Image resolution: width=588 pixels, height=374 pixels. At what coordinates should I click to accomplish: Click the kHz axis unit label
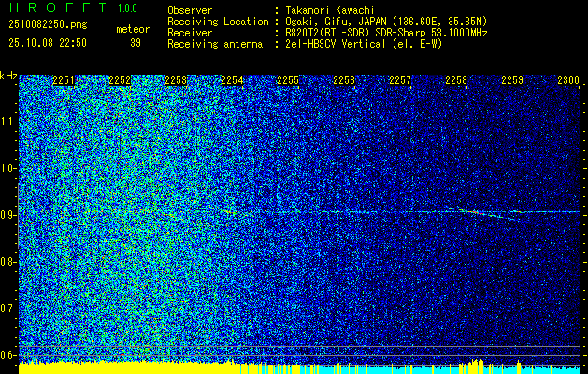[8, 76]
